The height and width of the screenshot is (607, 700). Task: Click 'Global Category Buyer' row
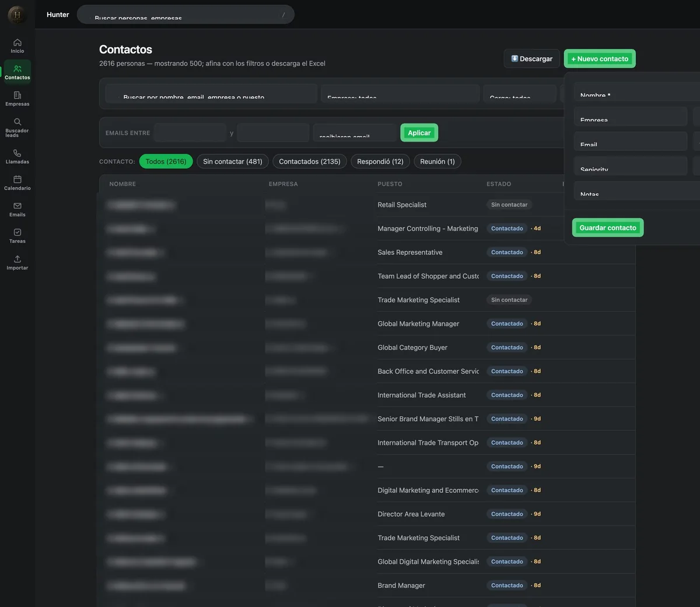(x=367, y=348)
